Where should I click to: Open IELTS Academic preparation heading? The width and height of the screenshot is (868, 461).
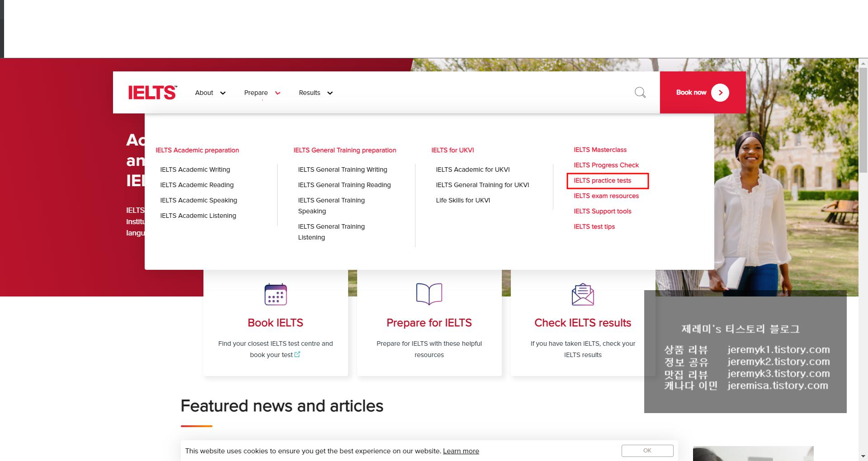click(x=197, y=150)
